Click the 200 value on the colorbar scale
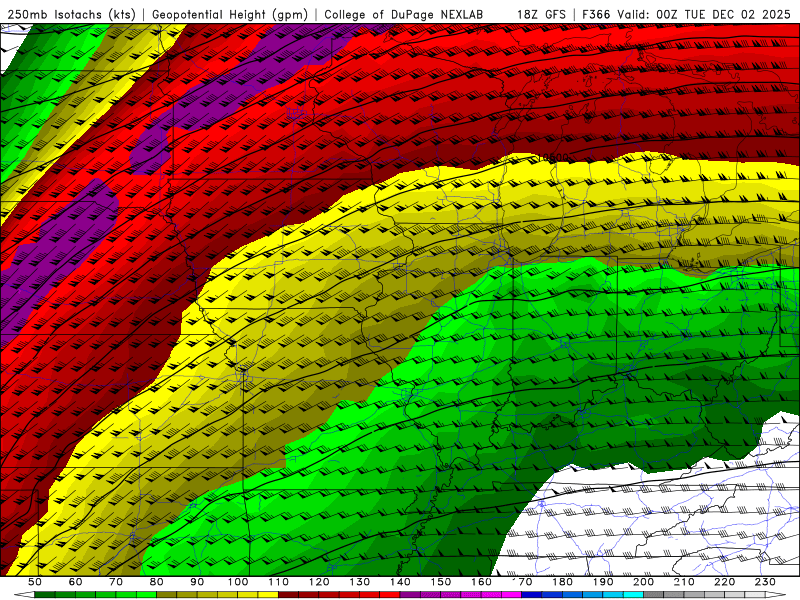 644,582
